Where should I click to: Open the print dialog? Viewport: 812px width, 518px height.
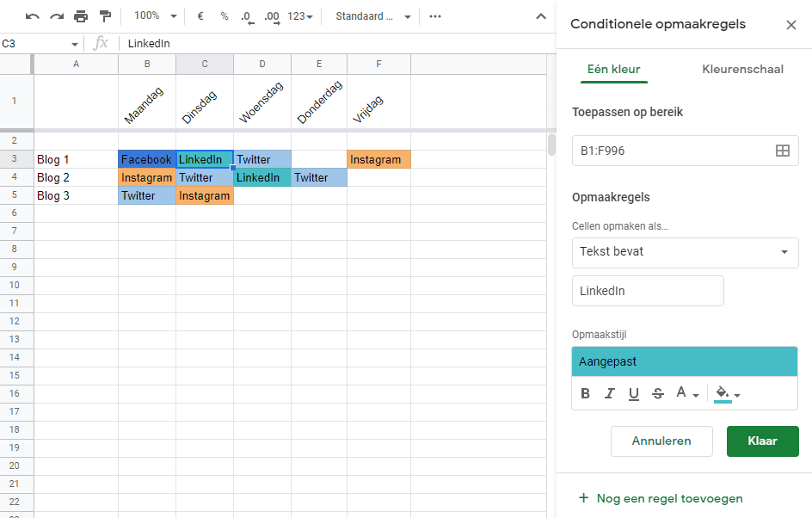pyautogui.click(x=80, y=15)
